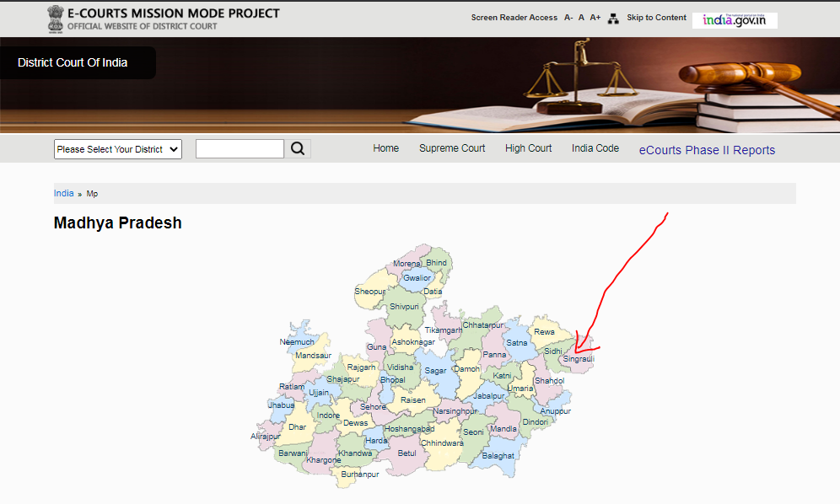This screenshot has height=504, width=840.
Task: Select Singrauli district marked by red arrow
Action: [578, 357]
